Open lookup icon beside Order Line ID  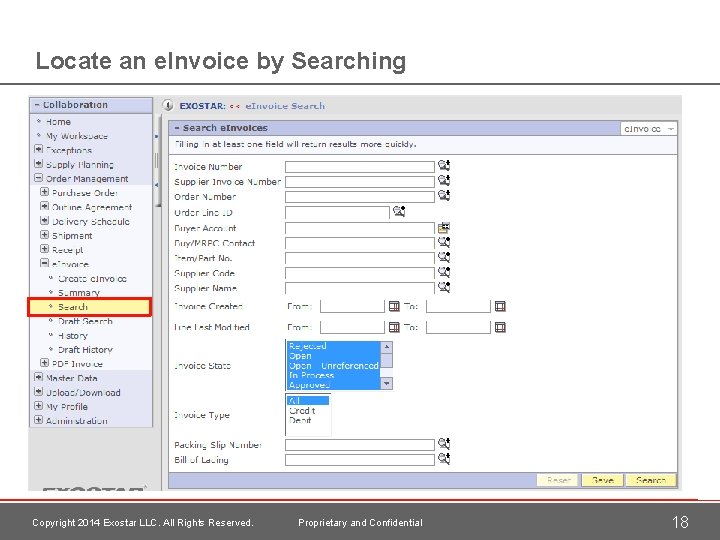[399, 211]
